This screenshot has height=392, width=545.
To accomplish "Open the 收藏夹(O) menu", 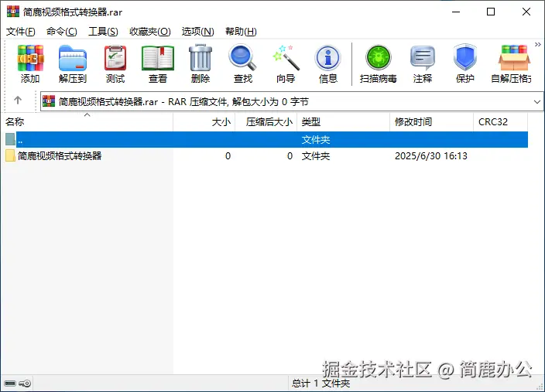I will click(x=150, y=32).
